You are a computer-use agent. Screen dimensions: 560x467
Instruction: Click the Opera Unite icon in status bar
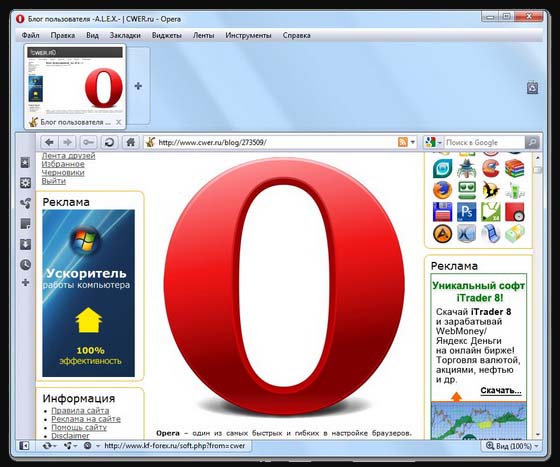(68, 446)
